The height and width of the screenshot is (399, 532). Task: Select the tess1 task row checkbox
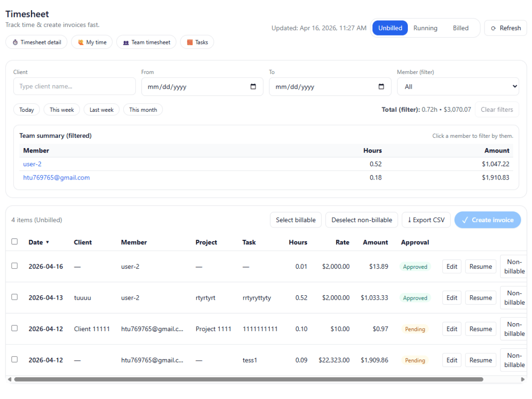coord(15,359)
